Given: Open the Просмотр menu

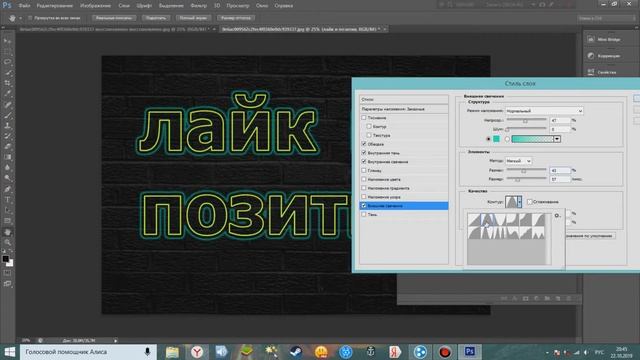Looking at the screenshot, I should [238, 6].
